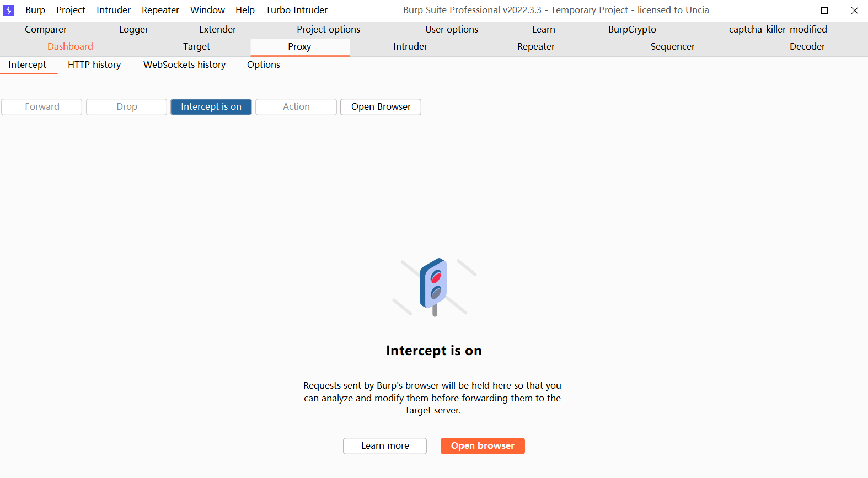Switch to the Logger tab

[133, 29]
